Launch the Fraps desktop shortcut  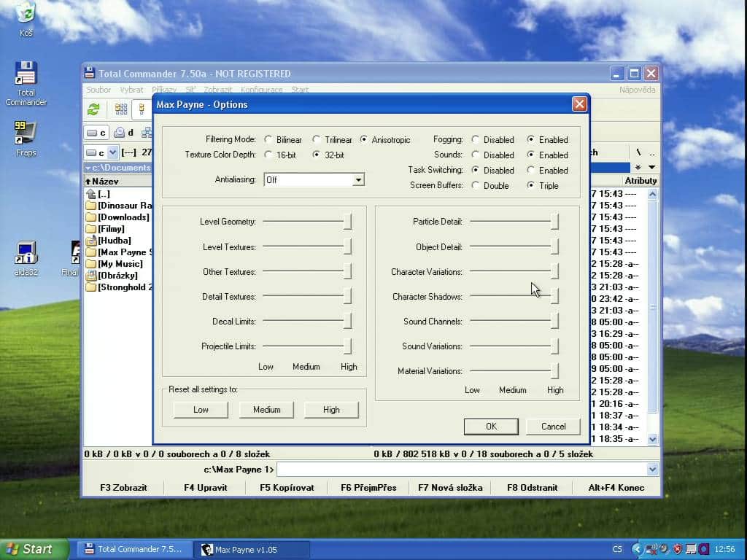[26, 138]
